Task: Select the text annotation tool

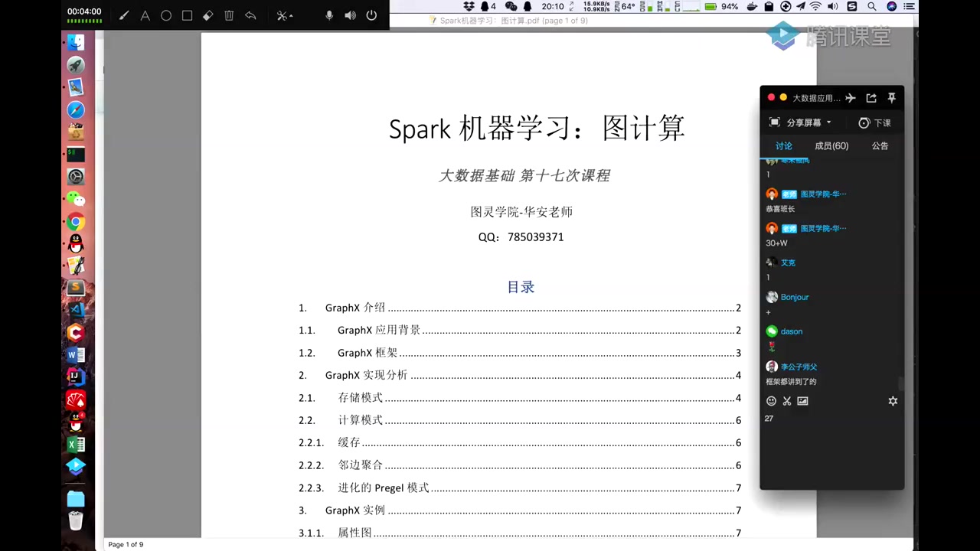Action: tap(145, 15)
